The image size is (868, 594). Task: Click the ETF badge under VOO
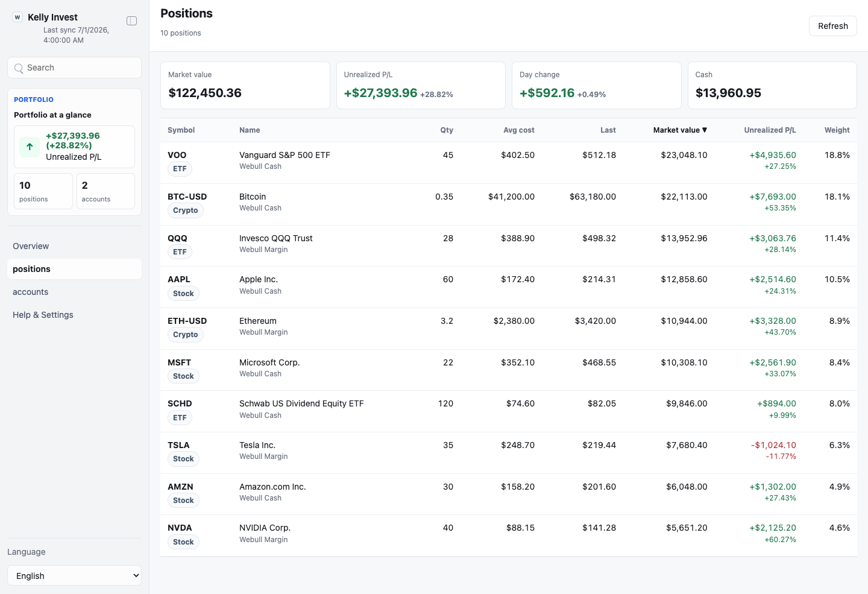click(x=180, y=169)
